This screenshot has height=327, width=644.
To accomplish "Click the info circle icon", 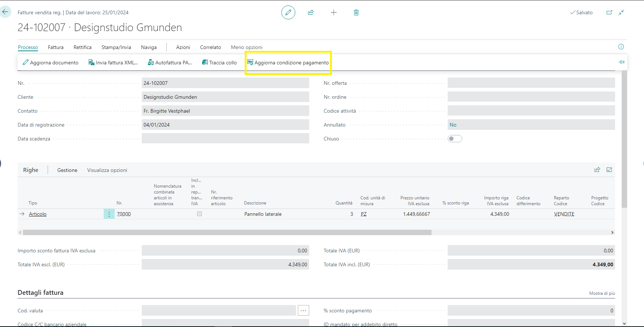I will pyautogui.click(x=621, y=47).
